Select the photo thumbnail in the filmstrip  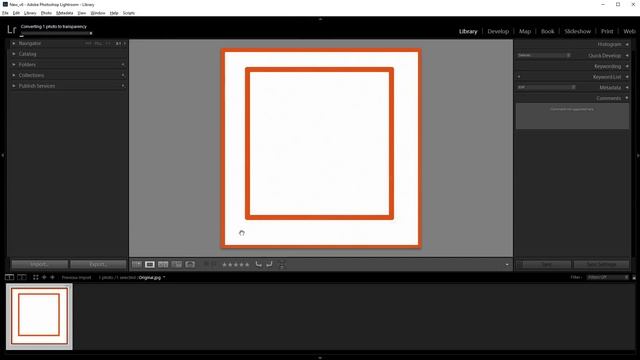(x=39, y=317)
